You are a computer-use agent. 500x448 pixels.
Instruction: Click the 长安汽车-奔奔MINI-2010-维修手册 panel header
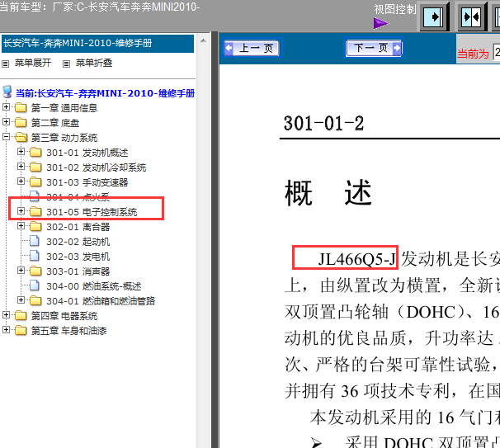click(x=97, y=44)
